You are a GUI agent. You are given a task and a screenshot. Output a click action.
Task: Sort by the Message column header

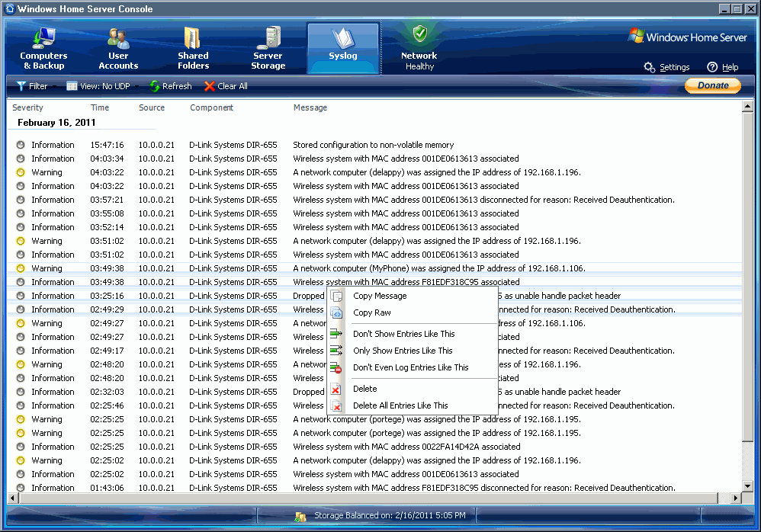click(x=310, y=107)
